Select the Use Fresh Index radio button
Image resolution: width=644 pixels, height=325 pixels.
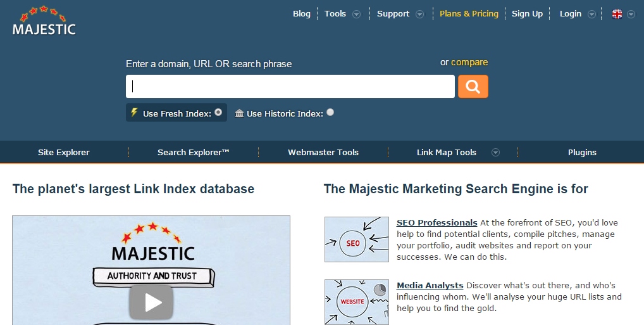click(x=218, y=112)
